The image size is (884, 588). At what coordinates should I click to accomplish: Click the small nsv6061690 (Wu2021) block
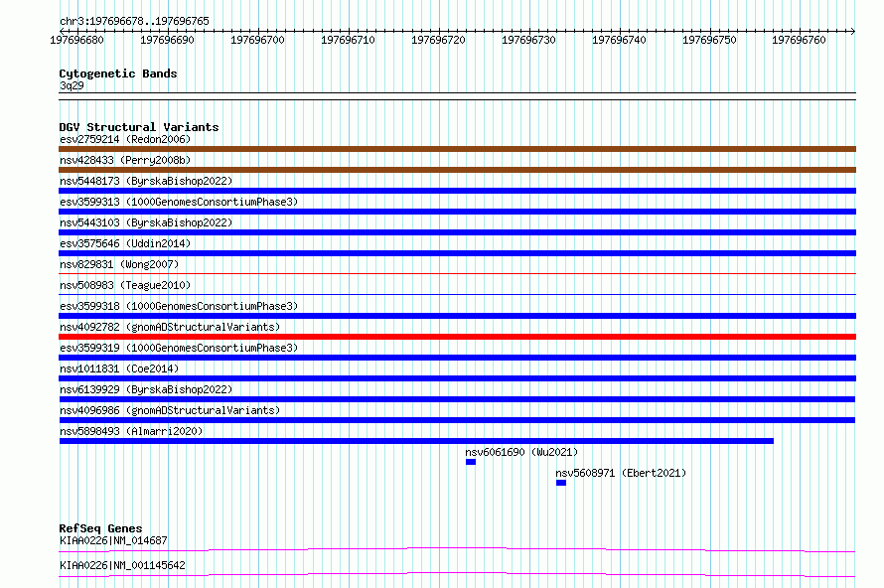coord(471,462)
